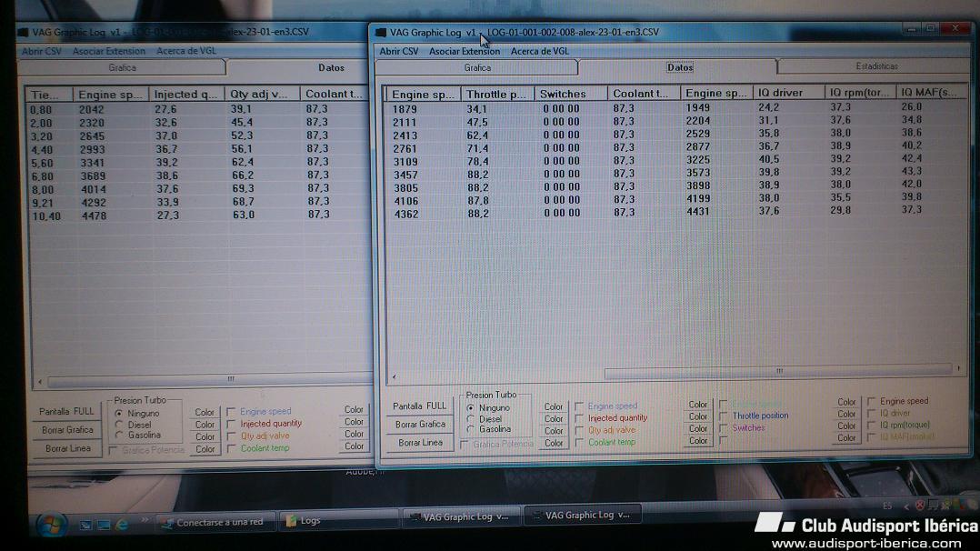This screenshot has width=980, height=551.
Task: Select the cell showing 4478 in back window
Action: coord(94,215)
